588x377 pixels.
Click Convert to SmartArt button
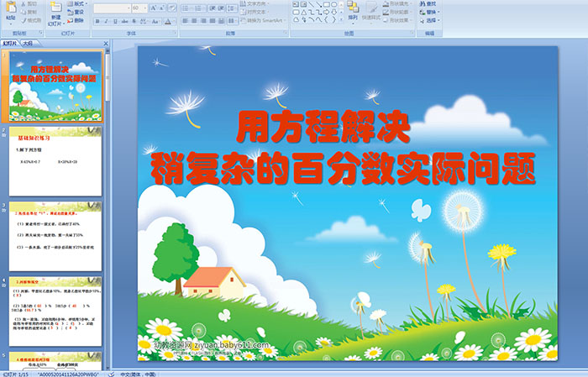264,20
